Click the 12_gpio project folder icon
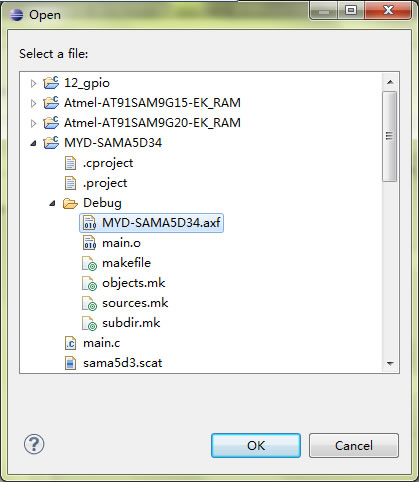 [51, 83]
